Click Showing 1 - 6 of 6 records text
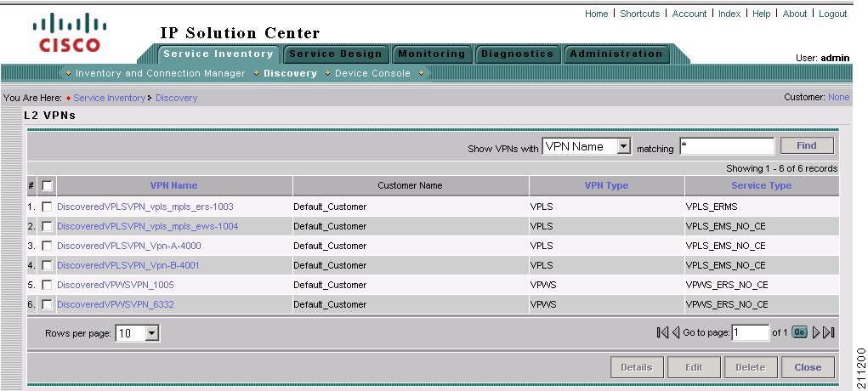Image resolution: width=868 pixels, height=391 pixels. point(781,168)
